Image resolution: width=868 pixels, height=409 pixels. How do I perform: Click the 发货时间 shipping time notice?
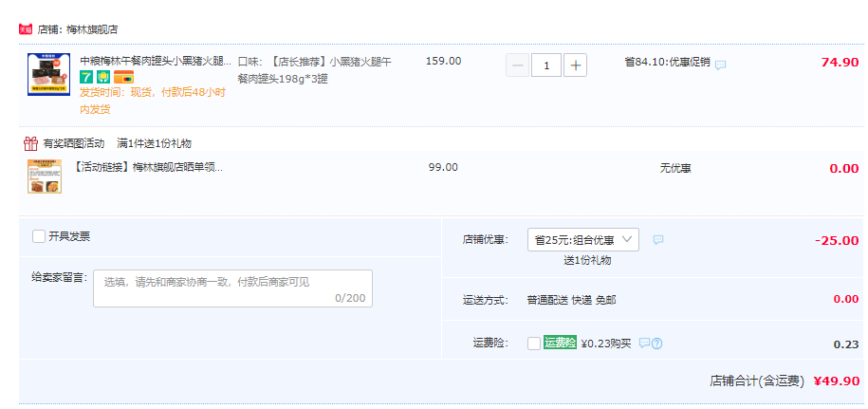point(153,101)
